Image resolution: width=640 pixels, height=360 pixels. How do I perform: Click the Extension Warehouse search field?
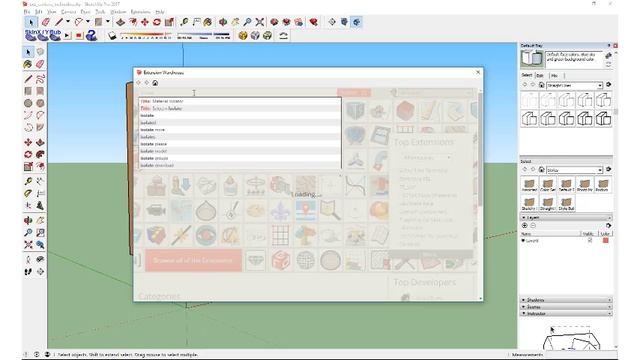[237, 93]
